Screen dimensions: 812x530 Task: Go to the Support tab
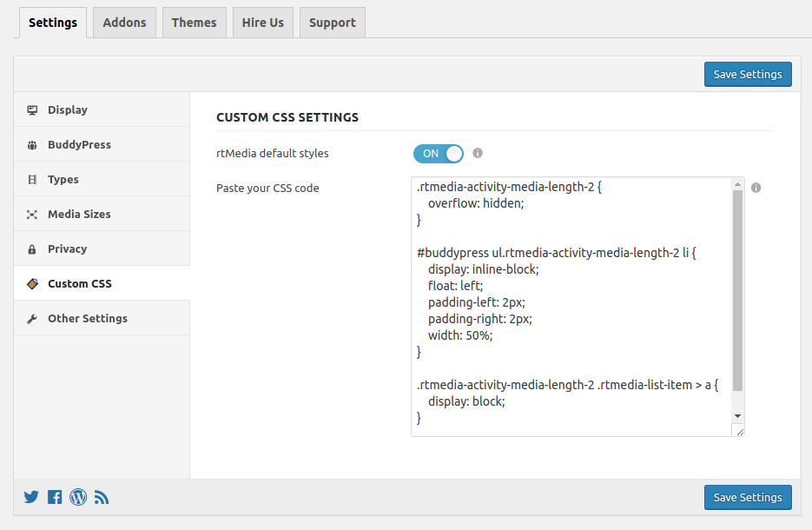pos(332,23)
